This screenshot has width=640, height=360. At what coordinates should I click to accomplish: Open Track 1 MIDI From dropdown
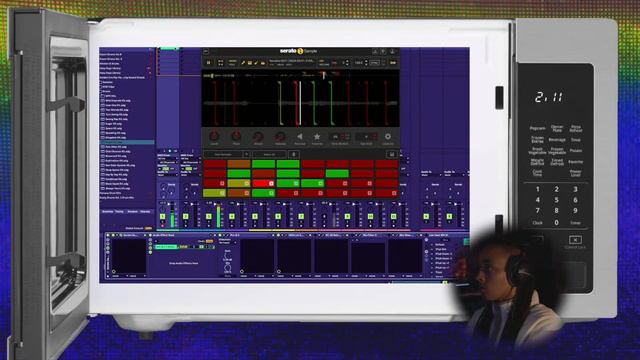[167, 158]
